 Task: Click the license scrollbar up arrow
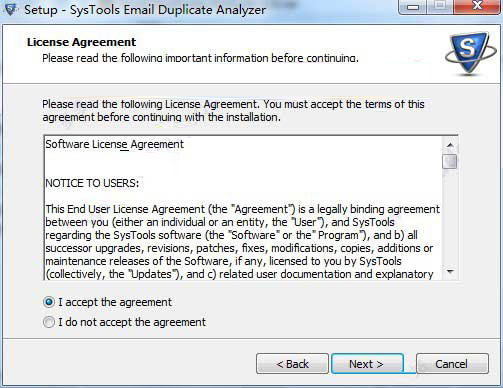coord(450,145)
